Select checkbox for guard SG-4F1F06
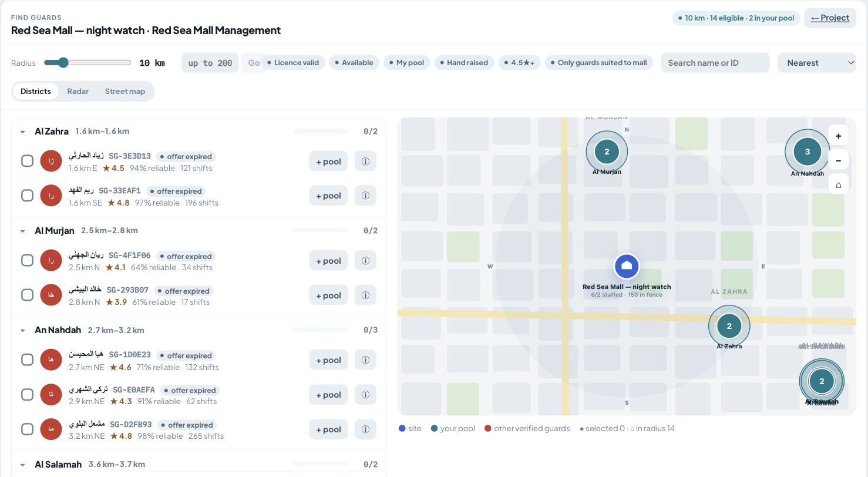 click(27, 260)
